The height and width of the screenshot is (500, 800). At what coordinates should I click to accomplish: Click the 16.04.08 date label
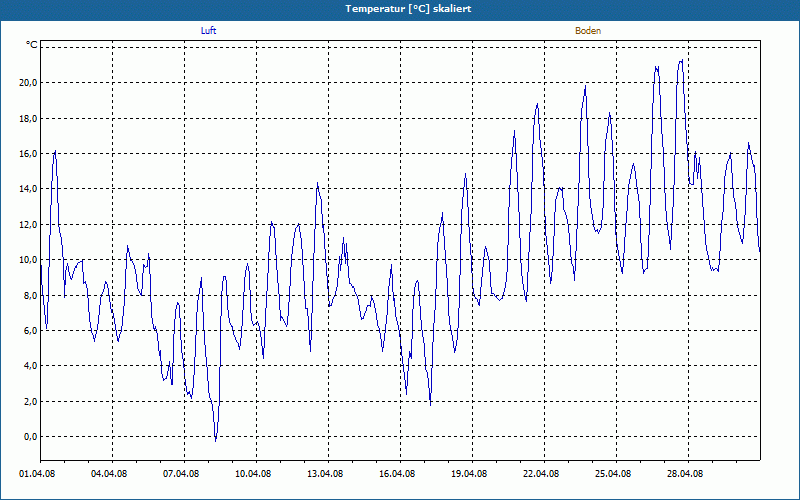click(x=397, y=475)
